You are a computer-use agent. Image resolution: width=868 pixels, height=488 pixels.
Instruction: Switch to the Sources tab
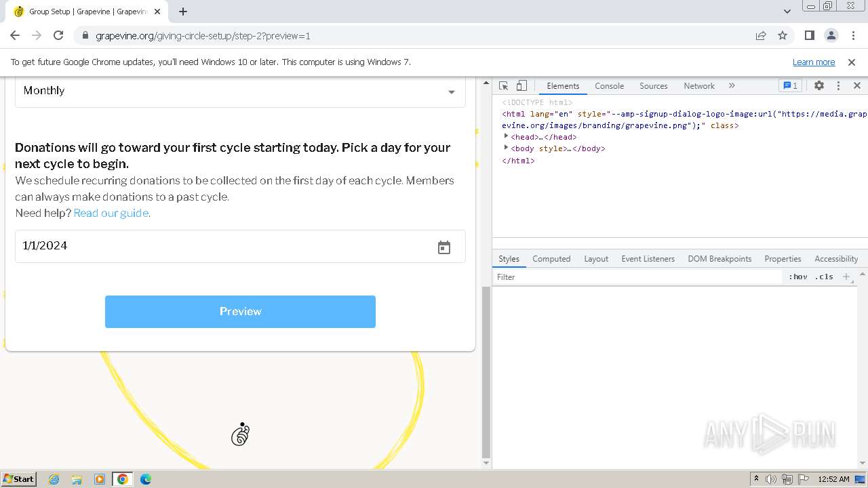click(654, 86)
